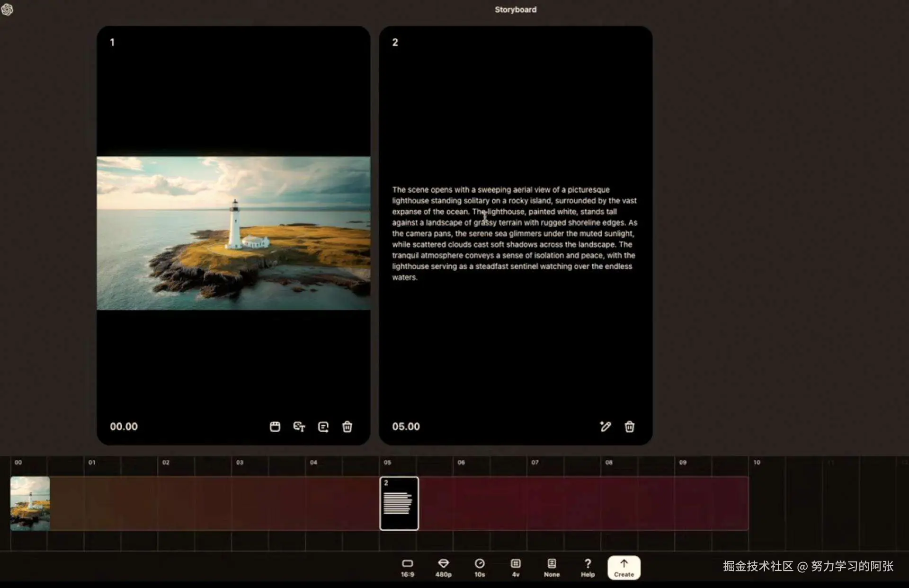The image size is (909, 588).
Task: Click the 07 second mark on timeline ruler
Action: click(x=535, y=463)
